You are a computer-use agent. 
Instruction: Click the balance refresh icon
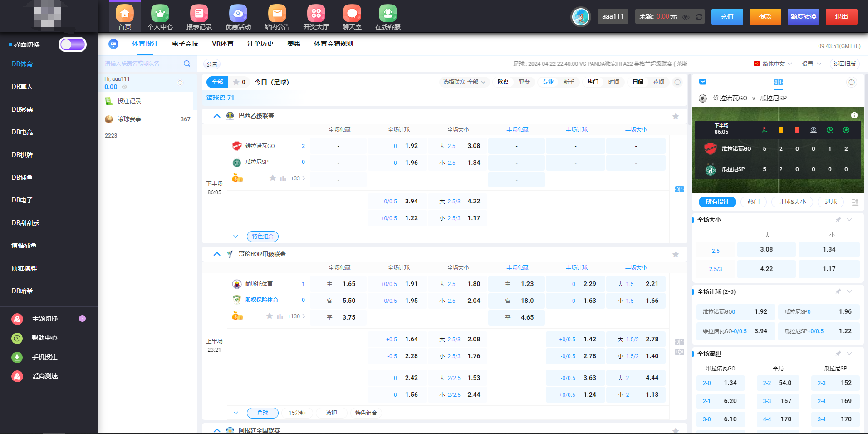[x=699, y=17]
